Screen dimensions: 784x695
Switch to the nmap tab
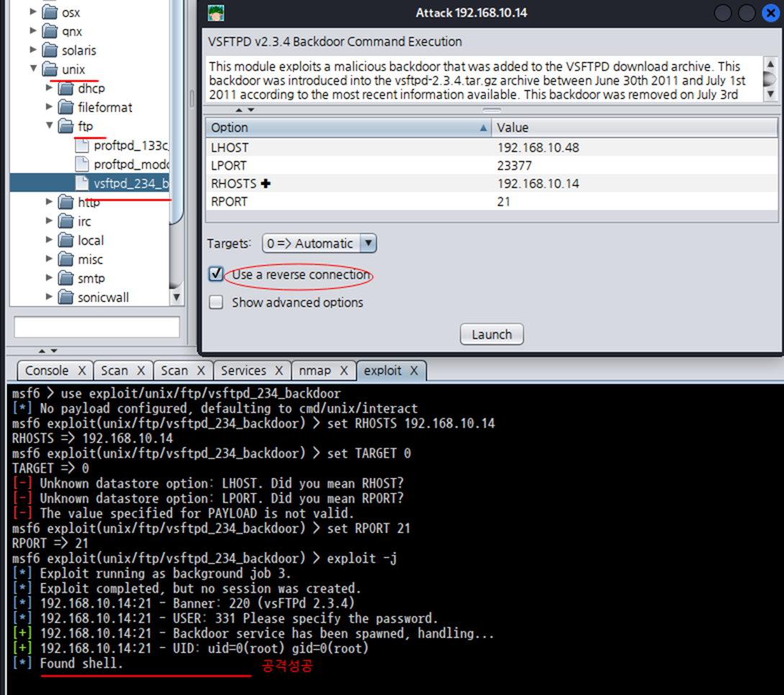coord(315,371)
